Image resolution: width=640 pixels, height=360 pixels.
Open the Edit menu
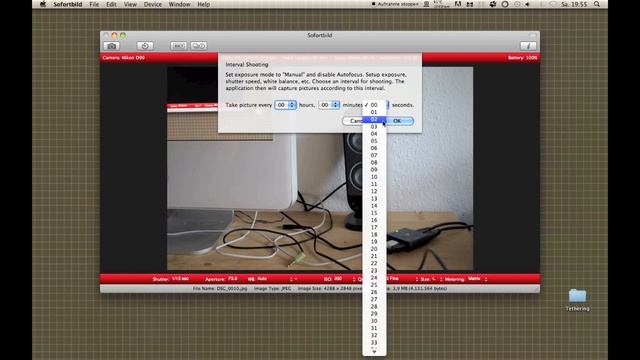(x=111, y=4)
